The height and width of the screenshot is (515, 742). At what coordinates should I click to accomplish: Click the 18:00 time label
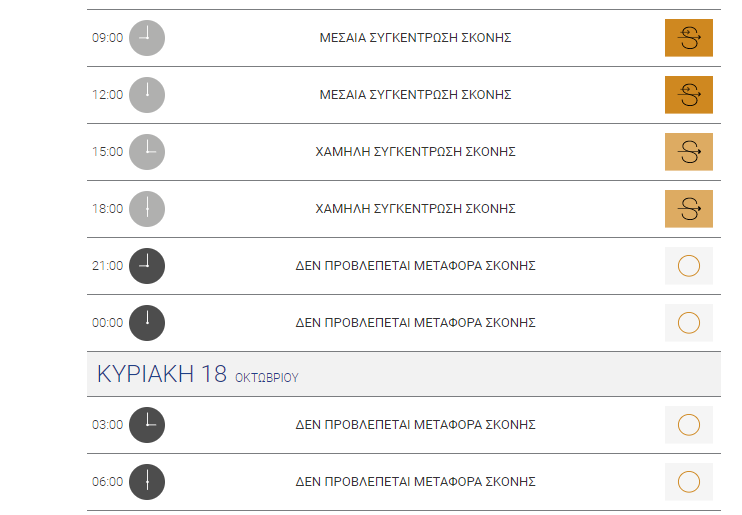107,209
